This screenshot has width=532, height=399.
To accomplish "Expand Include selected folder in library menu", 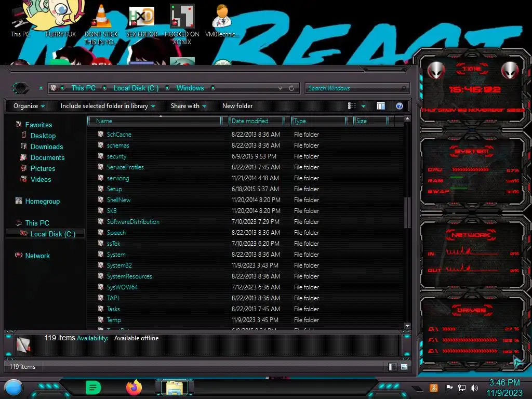I will point(108,106).
